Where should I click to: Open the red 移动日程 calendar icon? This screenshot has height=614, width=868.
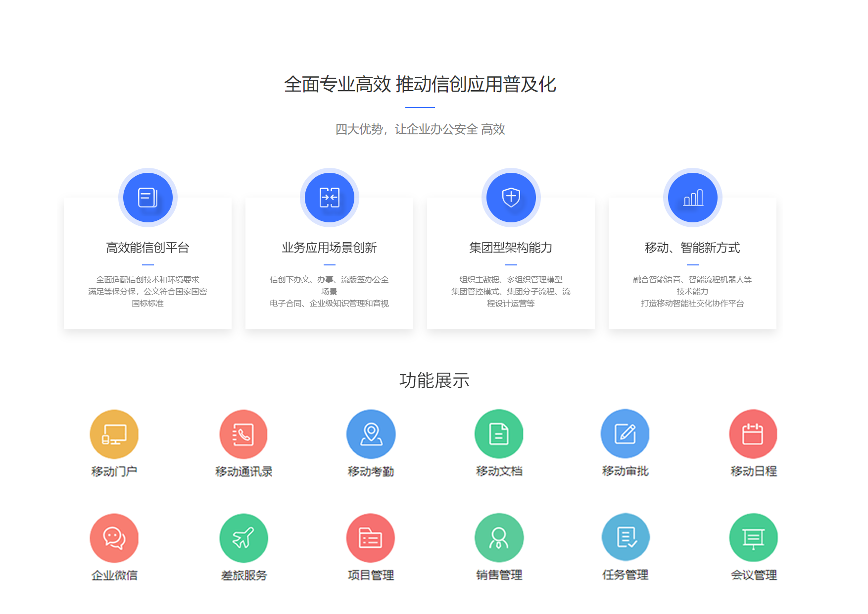753,434
